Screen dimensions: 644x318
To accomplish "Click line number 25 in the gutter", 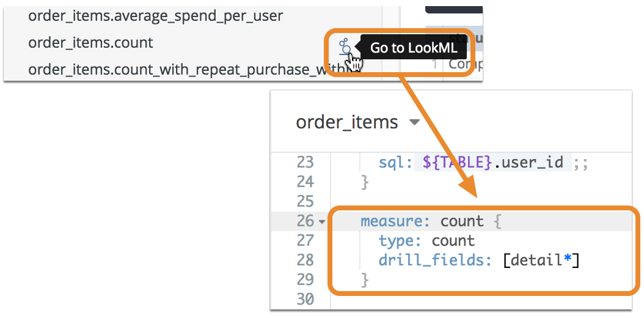I will pos(305,201).
